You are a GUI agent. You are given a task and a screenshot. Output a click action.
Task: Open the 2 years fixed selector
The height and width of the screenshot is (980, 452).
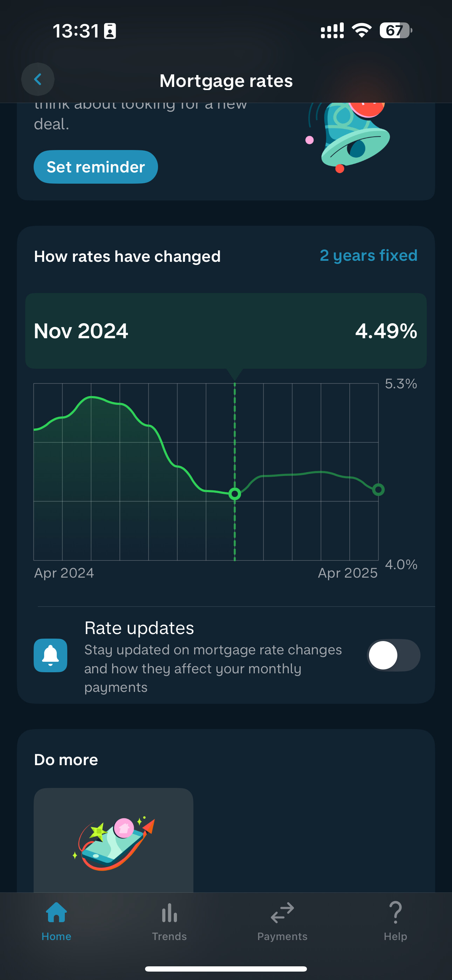369,255
